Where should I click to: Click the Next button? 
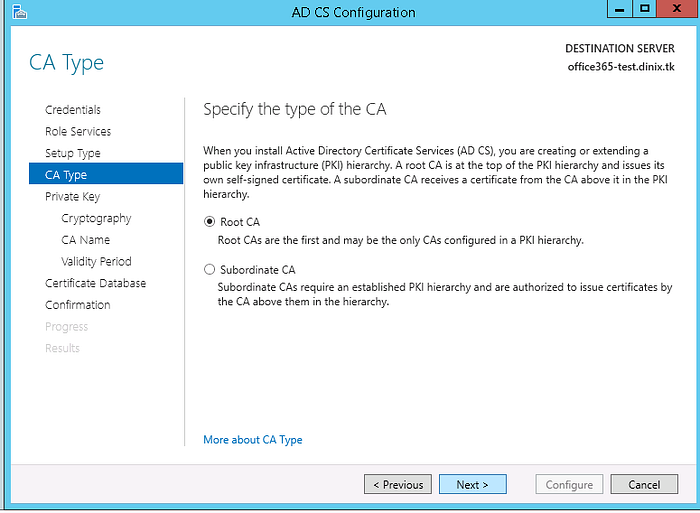[473, 484]
